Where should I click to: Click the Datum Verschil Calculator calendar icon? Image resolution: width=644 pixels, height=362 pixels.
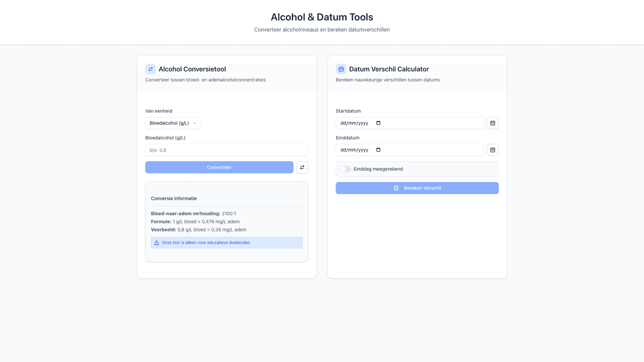pyautogui.click(x=341, y=69)
